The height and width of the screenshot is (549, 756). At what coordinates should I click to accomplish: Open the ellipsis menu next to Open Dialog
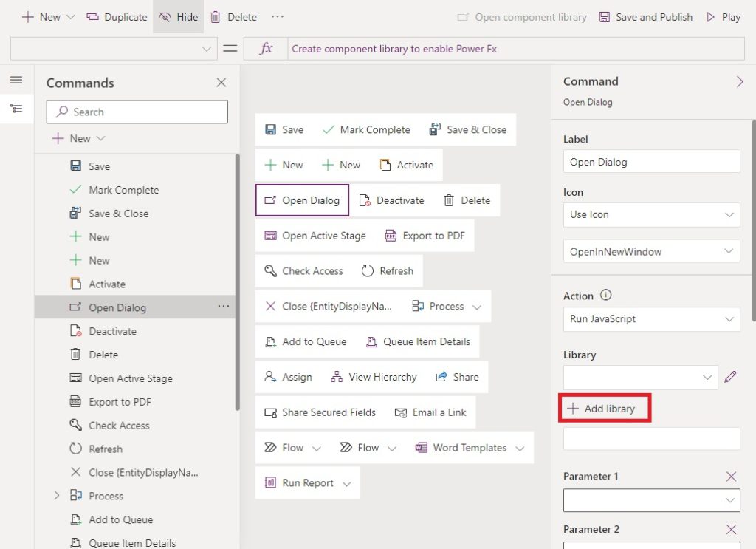224,307
